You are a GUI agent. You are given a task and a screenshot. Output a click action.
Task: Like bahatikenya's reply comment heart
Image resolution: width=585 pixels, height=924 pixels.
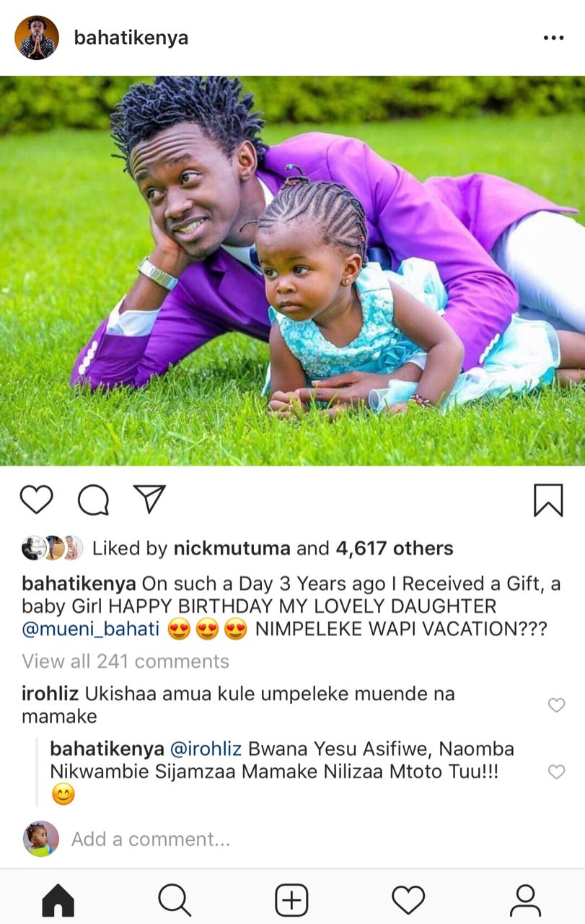[556, 772]
